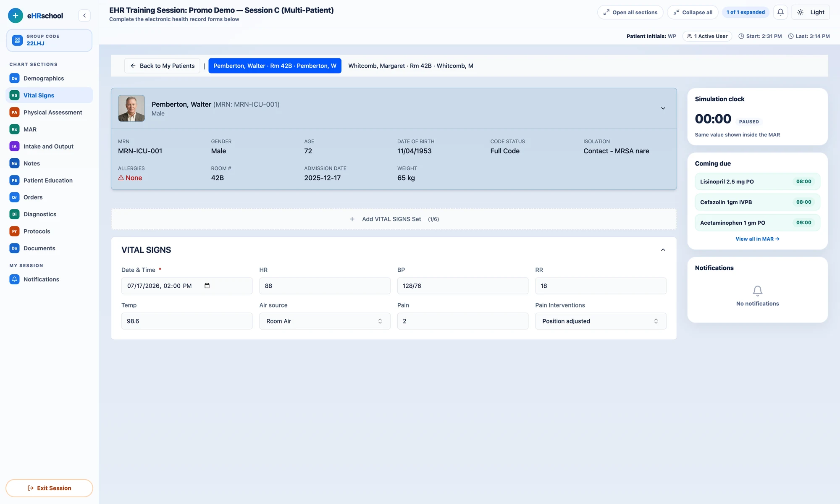
Task: Click the VS Vital Signs badge icon
Action: tap(14, 95)
